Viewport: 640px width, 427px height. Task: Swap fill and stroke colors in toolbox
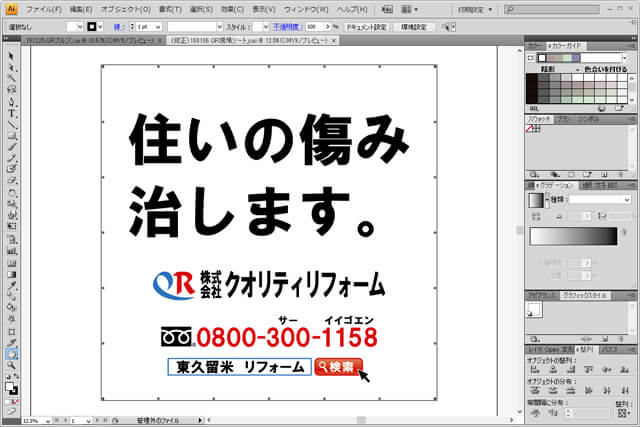(16, 376)
